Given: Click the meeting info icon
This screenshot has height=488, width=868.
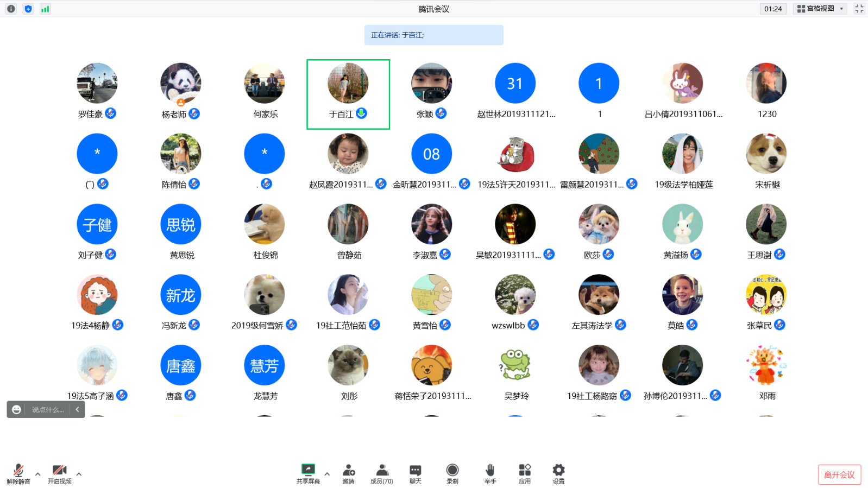Looking at the screenshot, I should point(11,9).
